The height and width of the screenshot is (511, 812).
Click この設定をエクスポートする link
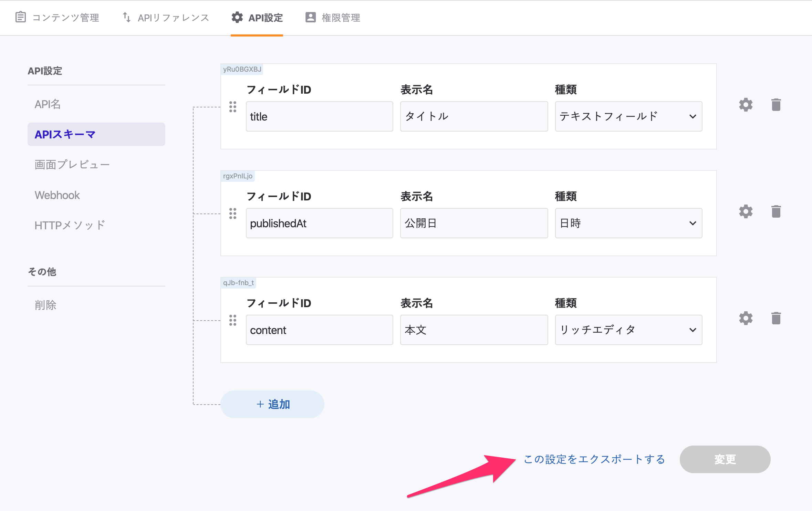594,459
